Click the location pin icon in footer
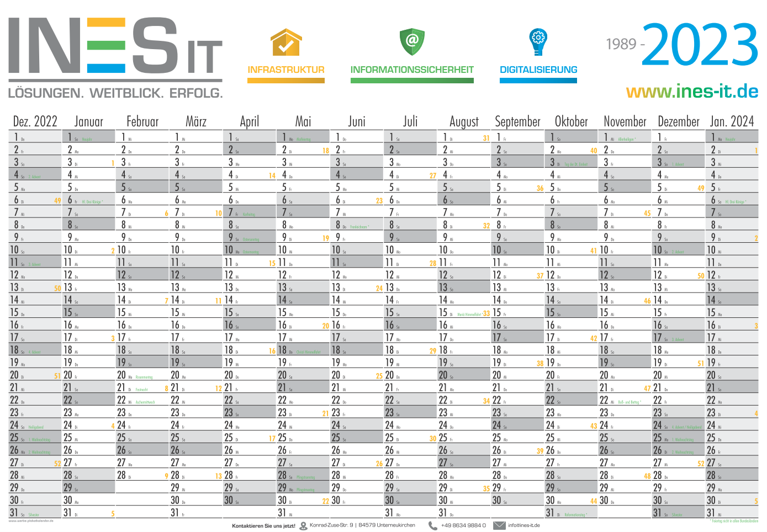Image resolution: width=767 pixels, height=532 pixels. point(303,526)
